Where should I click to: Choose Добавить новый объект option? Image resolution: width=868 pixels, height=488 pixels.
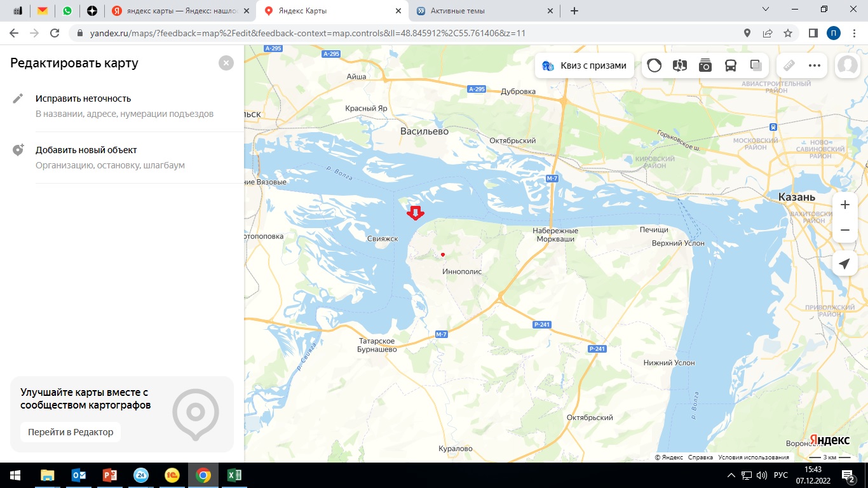point(86,150)
